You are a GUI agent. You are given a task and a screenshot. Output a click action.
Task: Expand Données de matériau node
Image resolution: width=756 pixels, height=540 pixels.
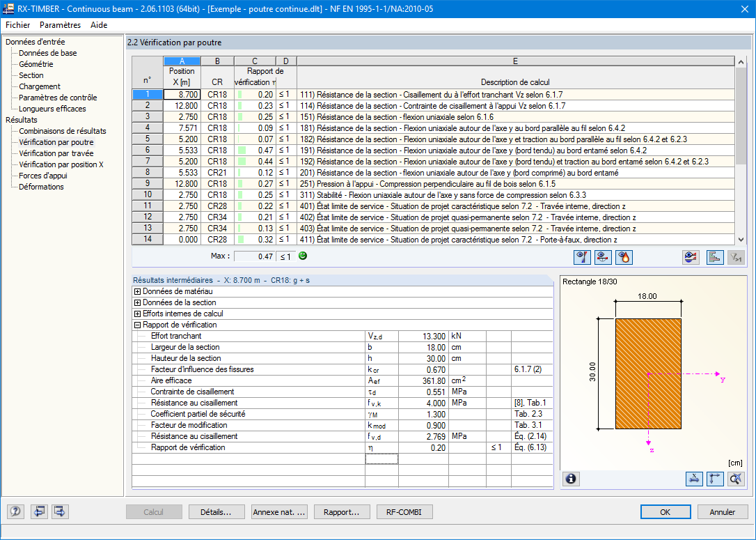[x=137, y=291]
